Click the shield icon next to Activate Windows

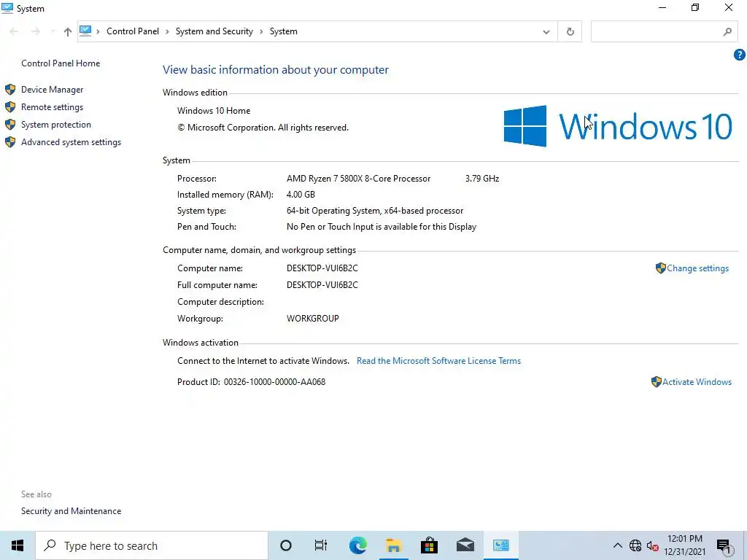[x=656, y=382]
